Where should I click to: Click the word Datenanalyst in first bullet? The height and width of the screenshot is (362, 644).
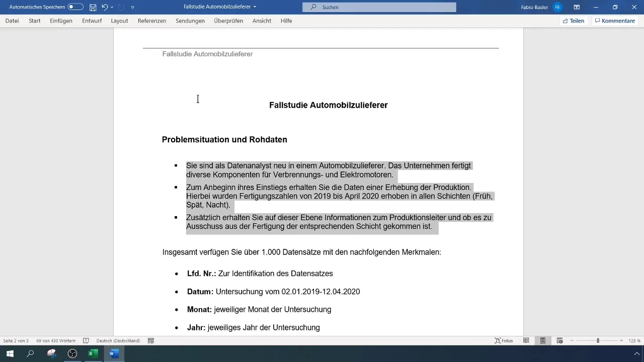(x=250, y=165)
